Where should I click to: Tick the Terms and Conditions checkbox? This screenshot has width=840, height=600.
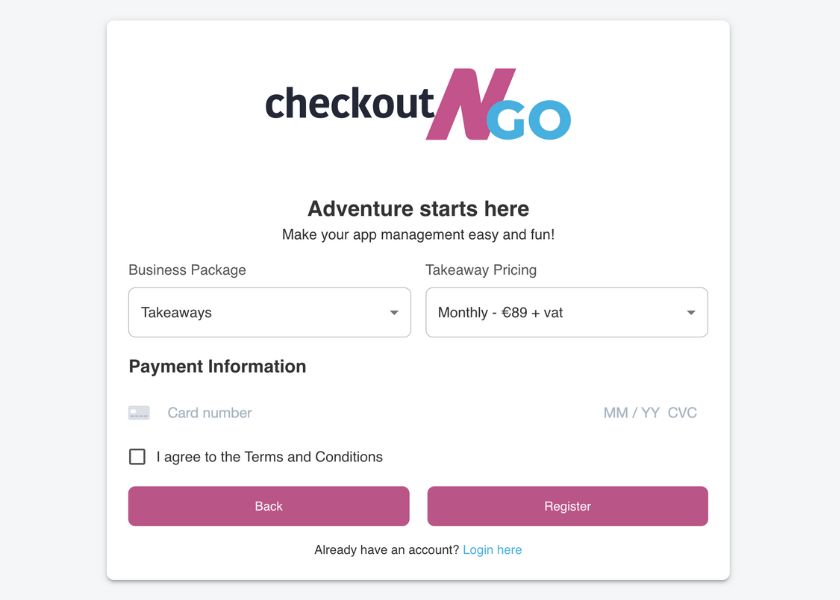[x=137, y=457]
